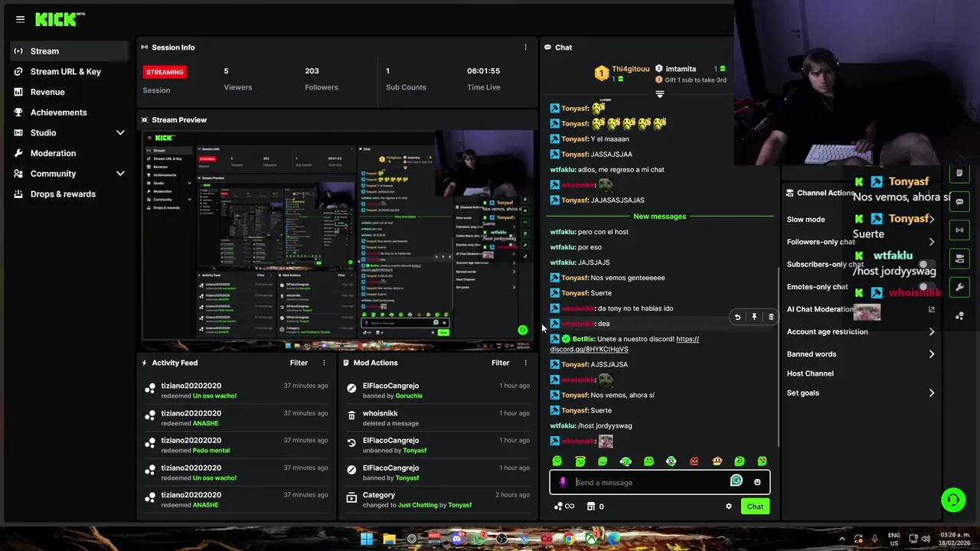This screenshot has width=980, height=551.
Task: Click the Grammarly icon in chat input
Action: pos(736,481)
